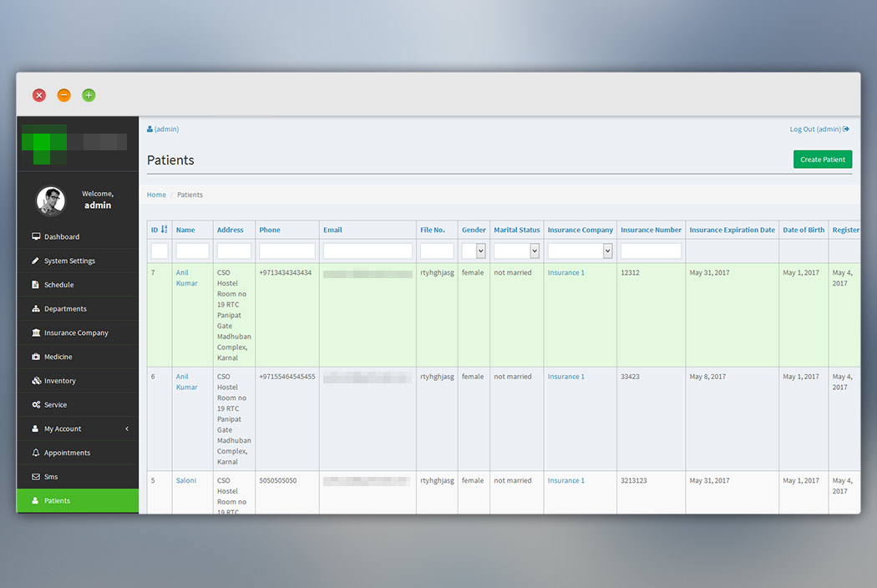Viewport: 877px width, 588px height.
Task: Sort by Insurance Number column header
Action: pyautogui.click(x=651, y=230)
